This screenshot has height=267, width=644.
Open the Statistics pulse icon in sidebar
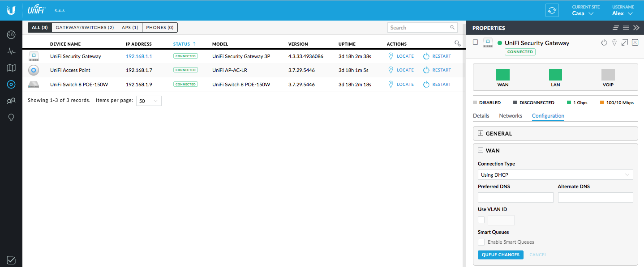(x=11, y=51)
